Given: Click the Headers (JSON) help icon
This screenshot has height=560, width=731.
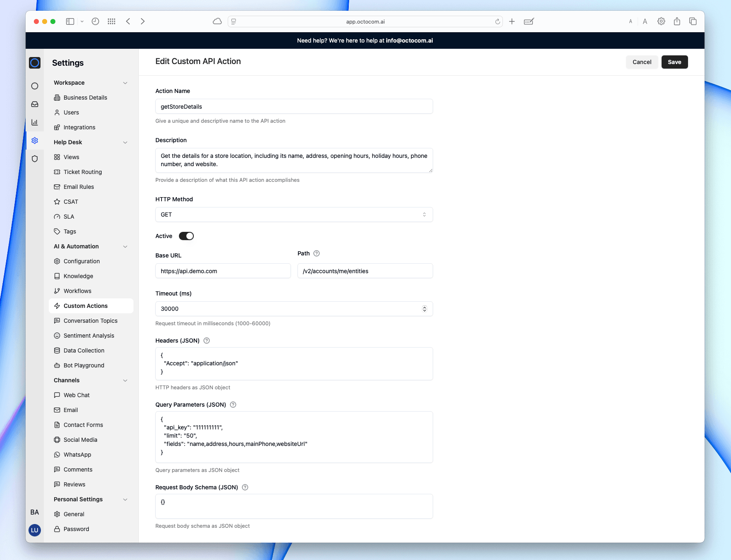Looking at the screenshot, I should tap(207, 341).
